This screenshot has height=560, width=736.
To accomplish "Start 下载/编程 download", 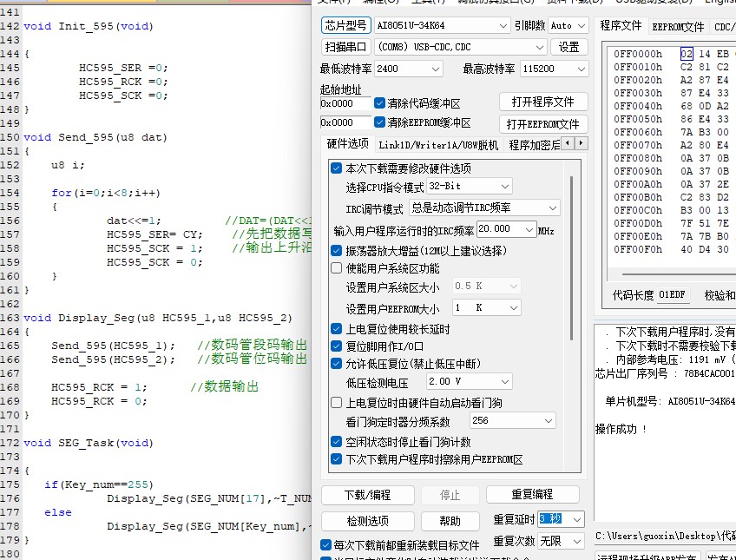I will click(367, 495).
